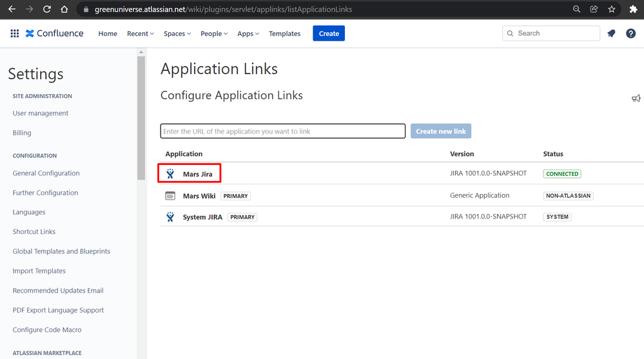Click the Mars Wiki generic application icon
This screenshot has height=359, width=644.
point(170,196)
